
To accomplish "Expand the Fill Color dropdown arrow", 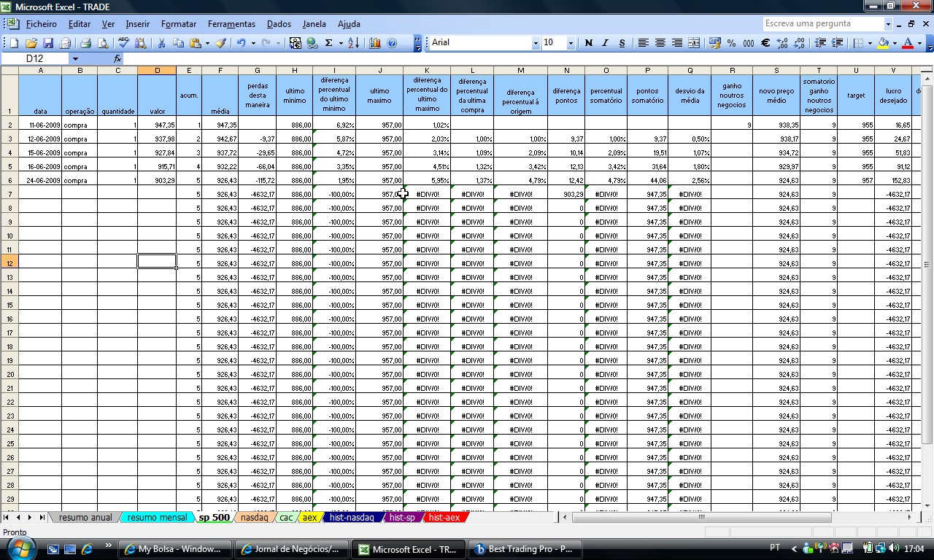I will 895,43.
